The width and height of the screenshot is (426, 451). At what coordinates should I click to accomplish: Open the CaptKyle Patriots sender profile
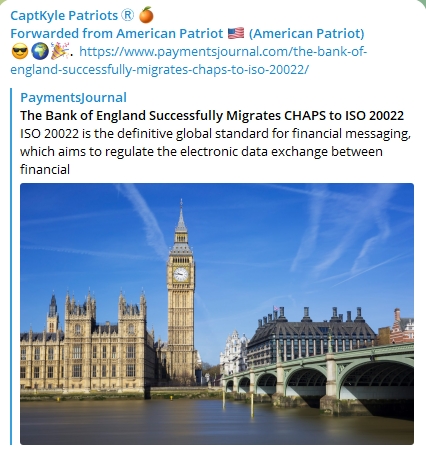point(72,15)
